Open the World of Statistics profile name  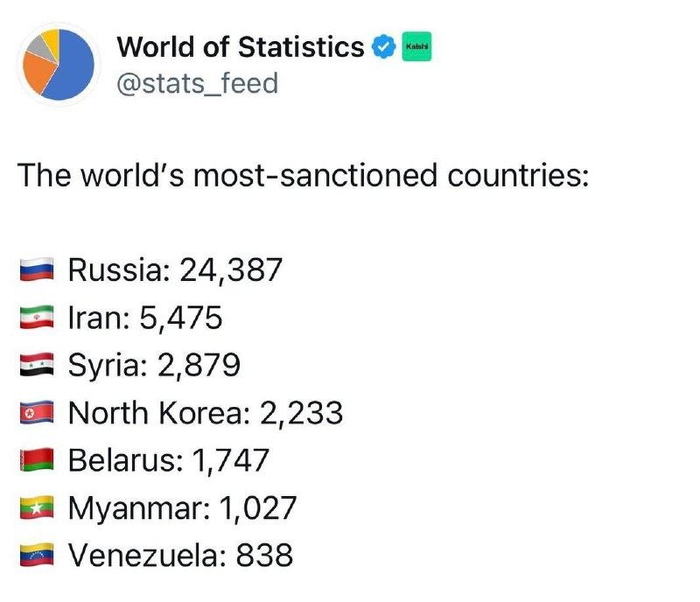[x=240, y=46]
